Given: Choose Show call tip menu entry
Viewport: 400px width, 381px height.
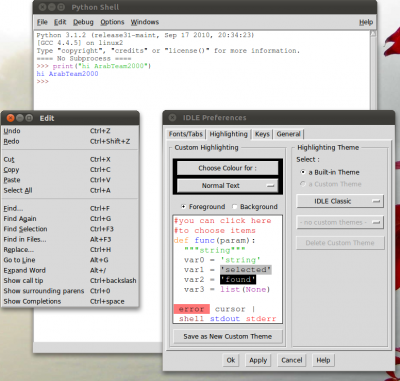Looking at the screenshot, I should (70, 281).
